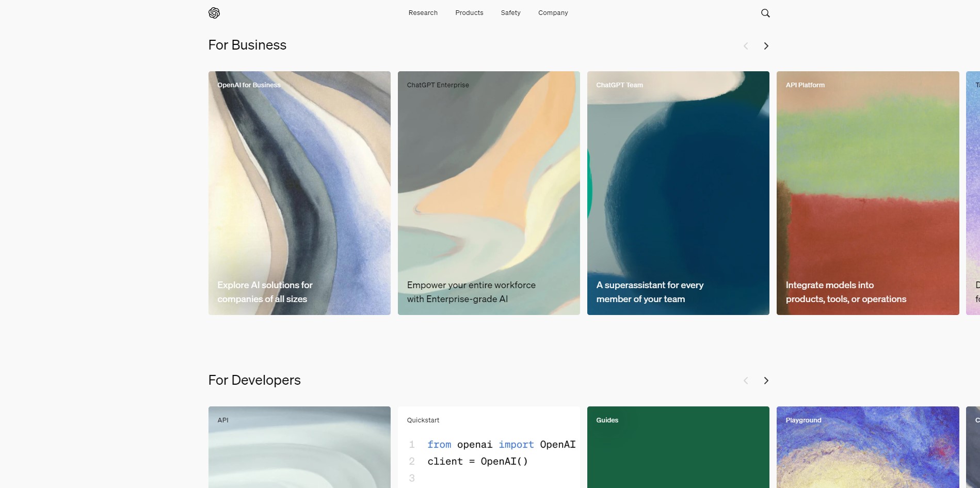Select the Playground card
Viewport: 980px width, 488px height.
pyautogui.click(x=868, y=447)
